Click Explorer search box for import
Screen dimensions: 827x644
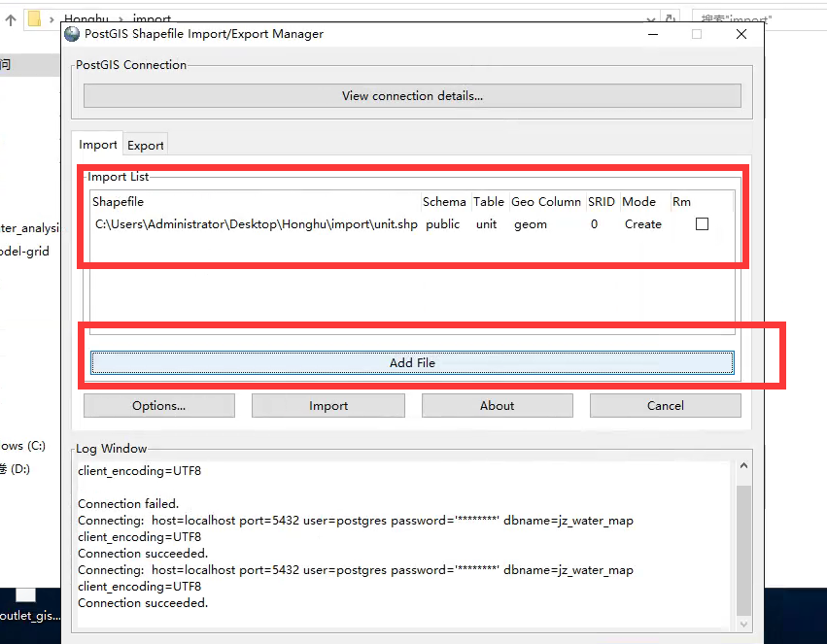click(x=760, y=20)
